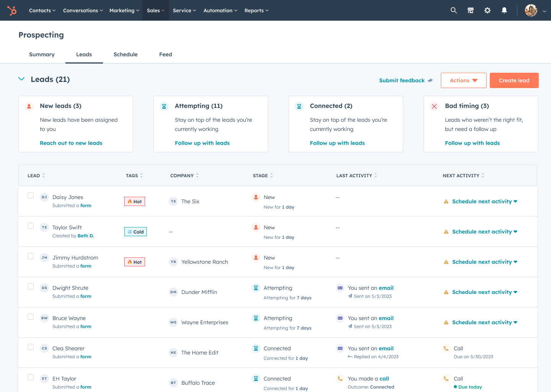Check the Clea Shearer row checkbox
The height and width of the screenshot is (392, 551).
pos(31,347)
